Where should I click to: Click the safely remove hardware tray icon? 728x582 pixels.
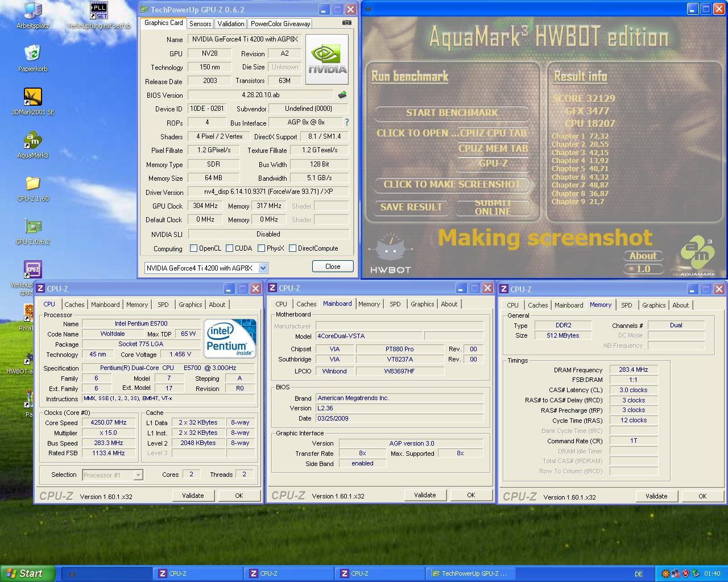[695, 573]
